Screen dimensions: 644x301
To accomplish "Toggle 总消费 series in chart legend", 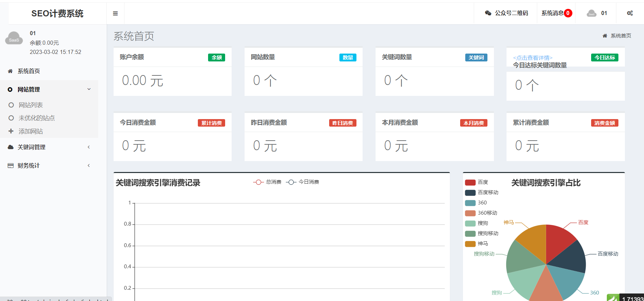I will coord(267,182).
